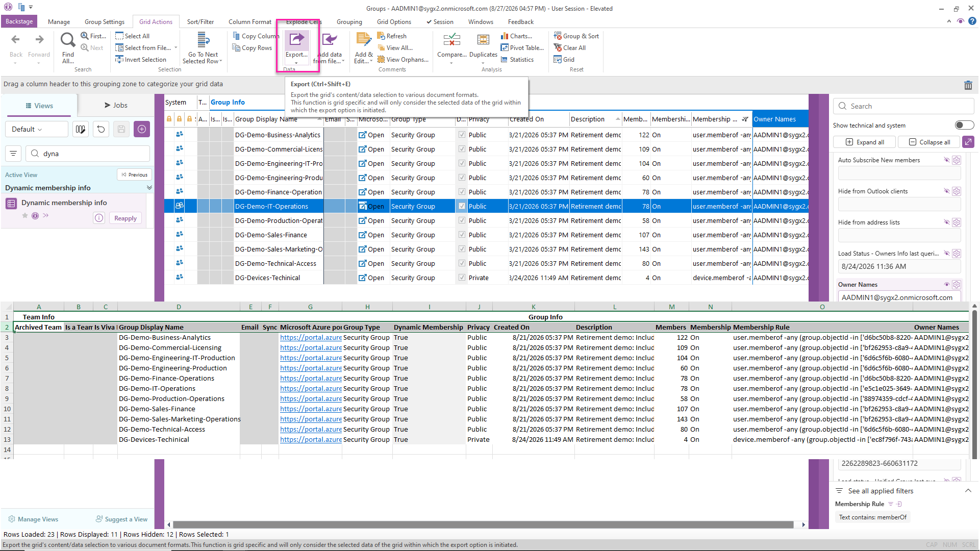Open settings gear for Owner Names field
This screenshot has height=551, width=980.
[957, 285]
